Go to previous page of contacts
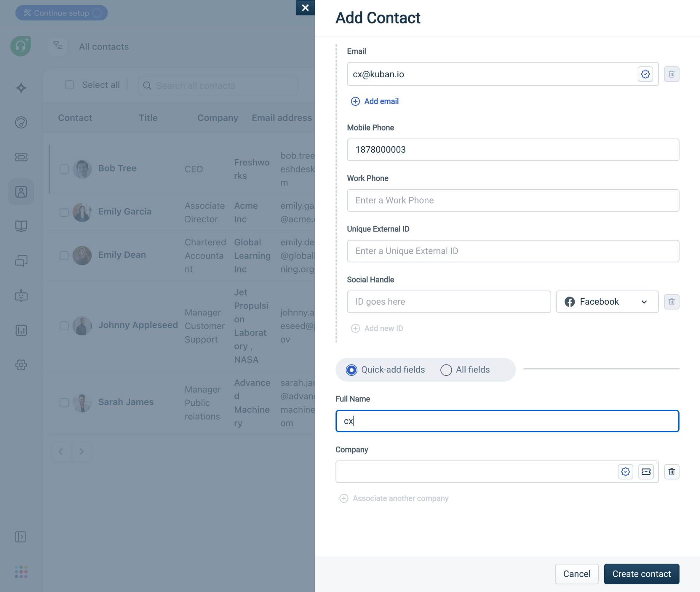 [x=61, y=452]
